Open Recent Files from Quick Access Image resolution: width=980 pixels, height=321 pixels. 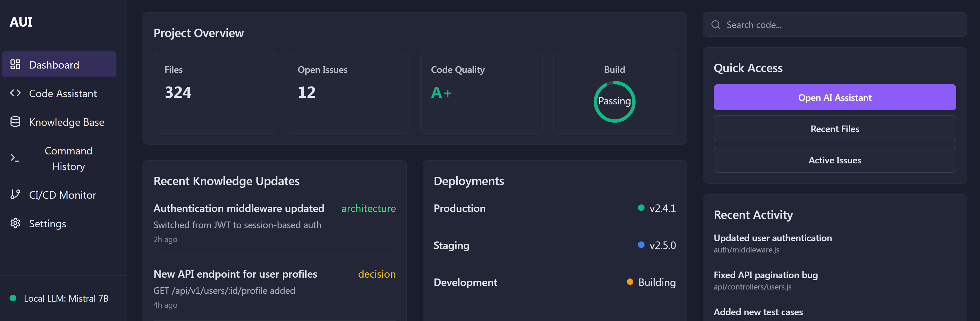(834, 129)
